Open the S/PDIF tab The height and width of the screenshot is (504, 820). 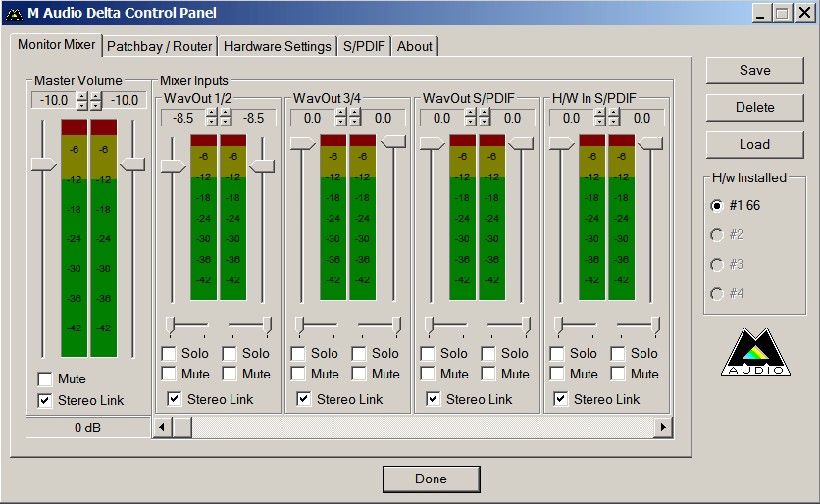[365, 46]
